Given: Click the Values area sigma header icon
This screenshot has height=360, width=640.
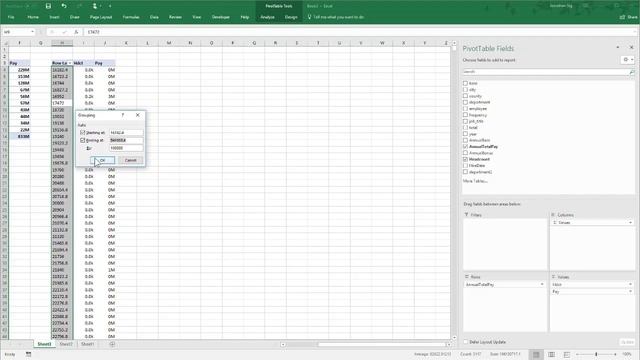Looking at the screenshot, I should [553, 277].
